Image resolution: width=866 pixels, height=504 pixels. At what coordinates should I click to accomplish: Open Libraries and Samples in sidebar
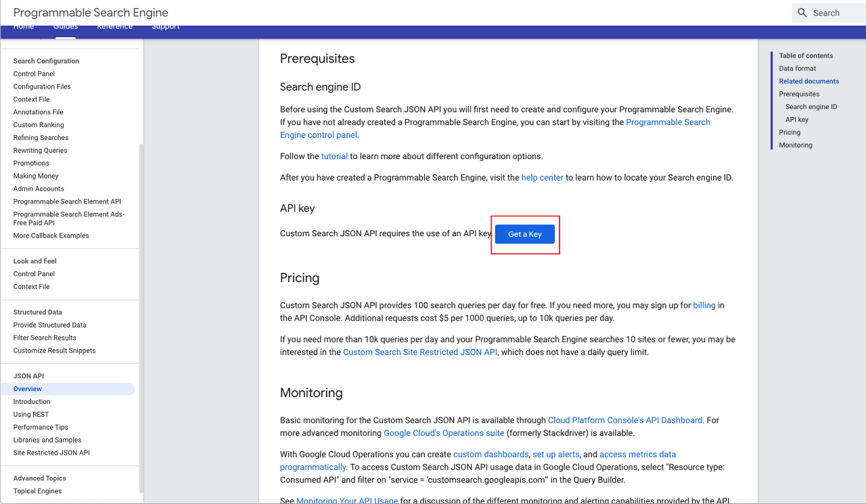(x=47, y=440)
